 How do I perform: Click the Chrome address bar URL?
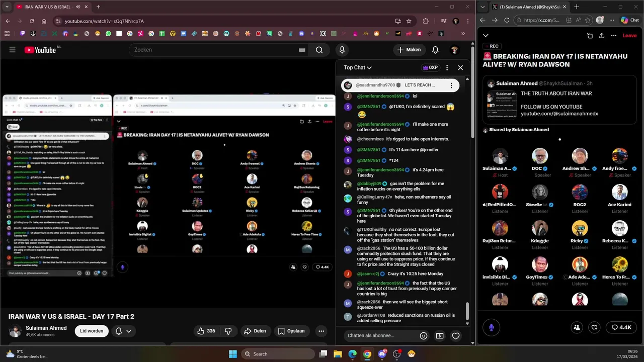104,21
